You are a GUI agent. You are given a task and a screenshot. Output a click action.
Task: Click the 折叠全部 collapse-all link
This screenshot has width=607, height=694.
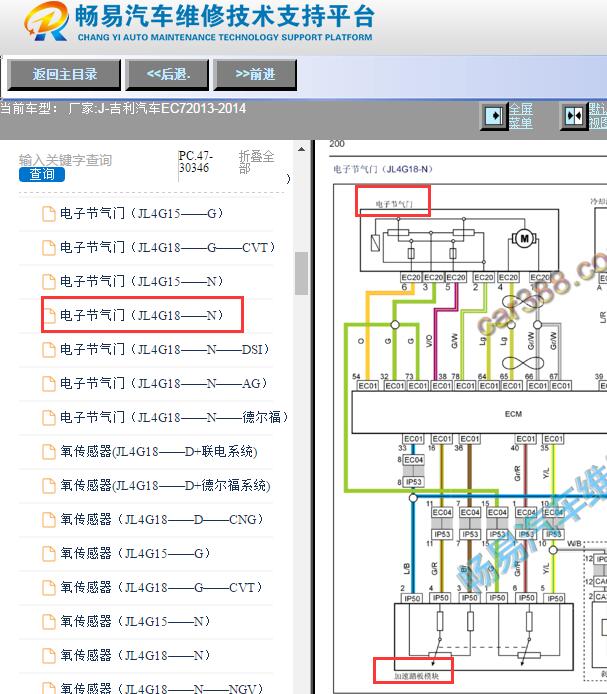click(256, 162)
